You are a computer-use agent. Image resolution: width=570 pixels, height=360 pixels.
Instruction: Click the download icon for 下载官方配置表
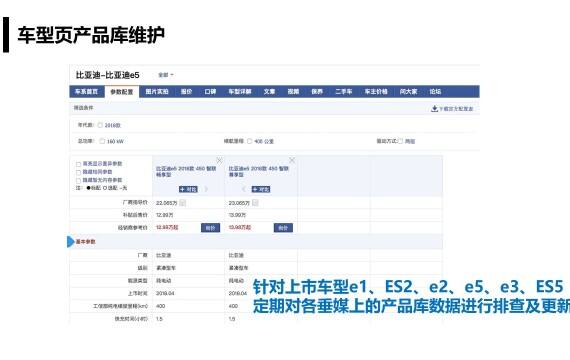(x=434, y=109)
